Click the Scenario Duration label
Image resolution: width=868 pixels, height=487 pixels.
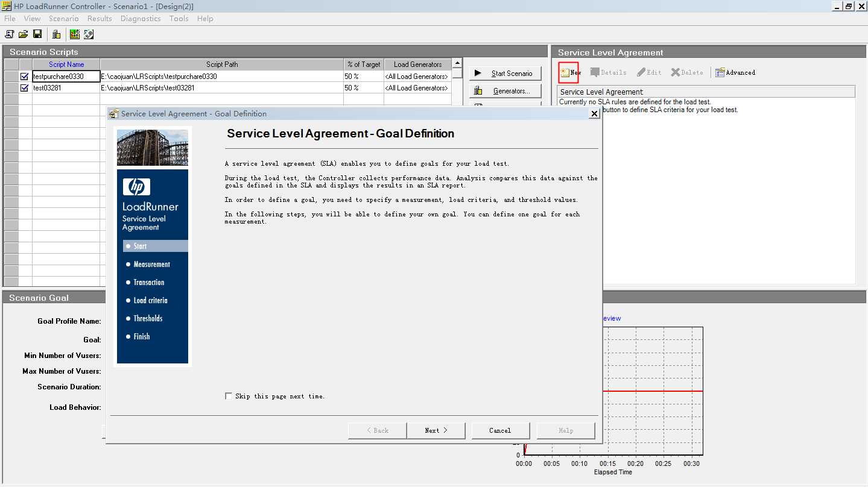(69, 387)
